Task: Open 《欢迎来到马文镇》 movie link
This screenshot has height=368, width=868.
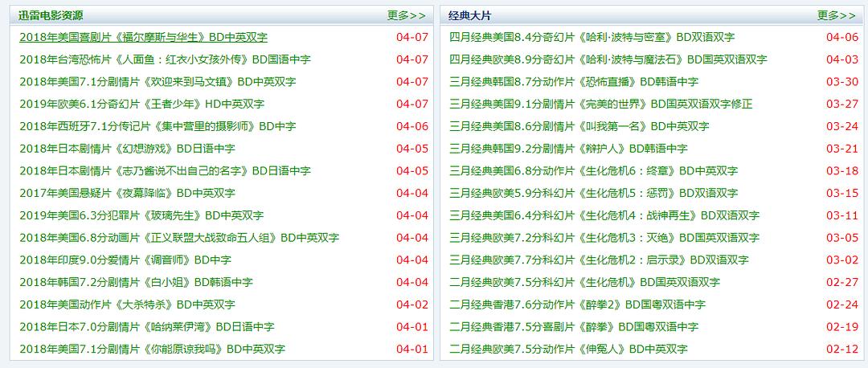Action: click(x=158, y=81)
